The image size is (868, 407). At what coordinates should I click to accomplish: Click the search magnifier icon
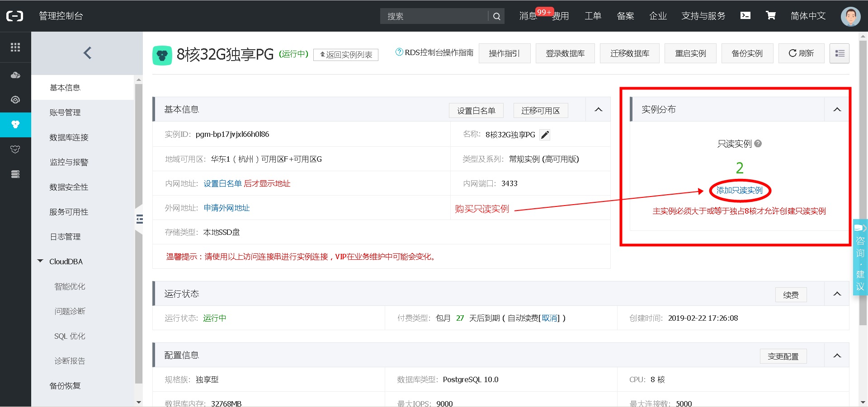coord(496,16)
